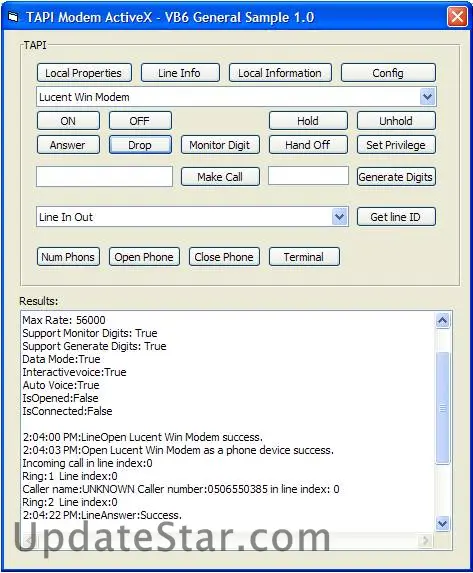
Task: Click the 'Ring:2 Line index:0' line
Action: pyautogui.click(x=70, y=502)
